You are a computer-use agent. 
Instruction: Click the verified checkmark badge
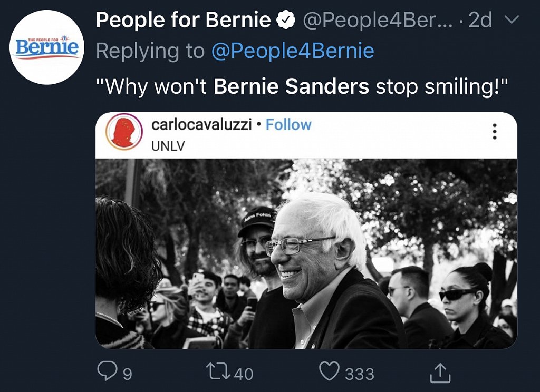286,21
